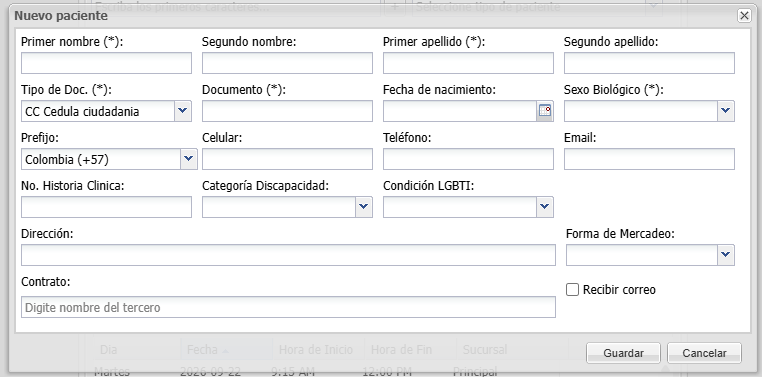Click the Forma de Mercadeo combo text box
This screenshot has height=377, width=762.
point(642,255)
